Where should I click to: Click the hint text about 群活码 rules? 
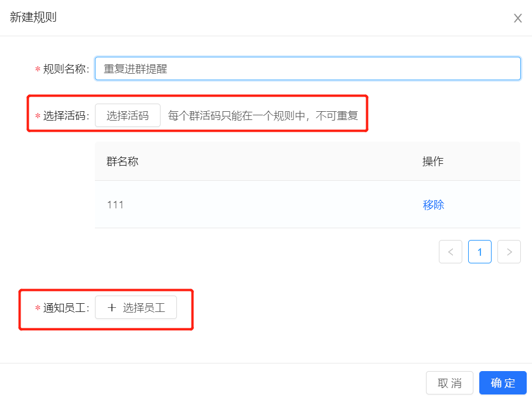[x=263, y=116]
